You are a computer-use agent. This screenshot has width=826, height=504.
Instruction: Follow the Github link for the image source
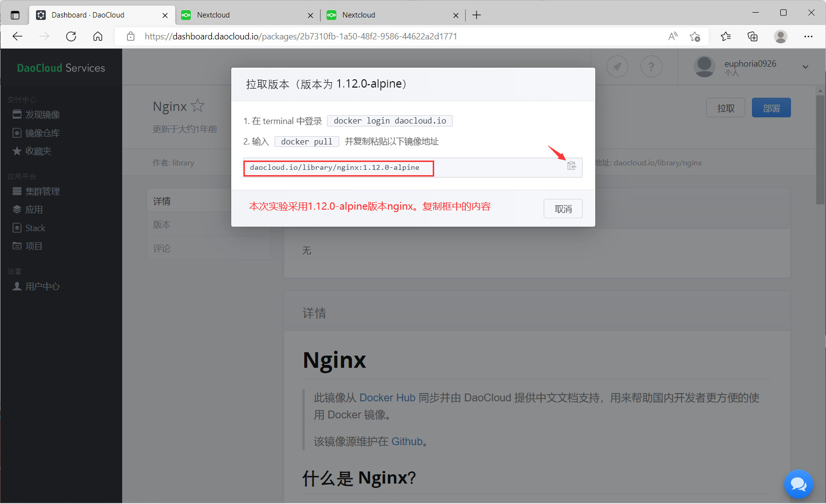407,441
